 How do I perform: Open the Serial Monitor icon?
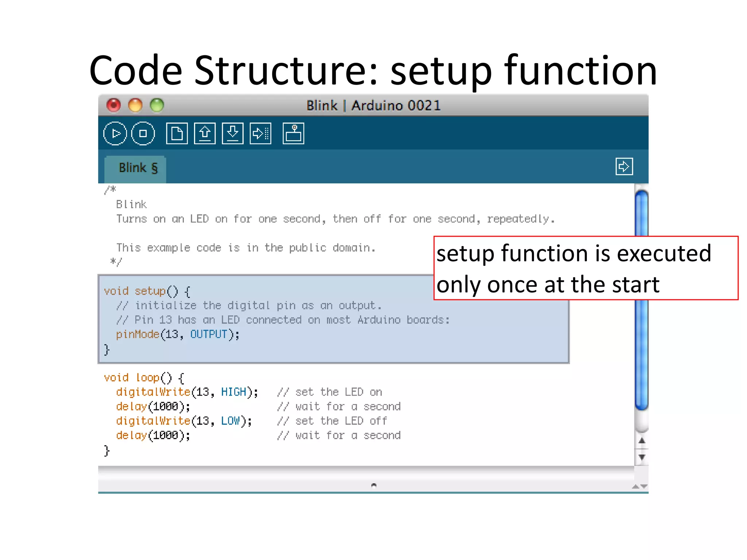click(293, 133)
